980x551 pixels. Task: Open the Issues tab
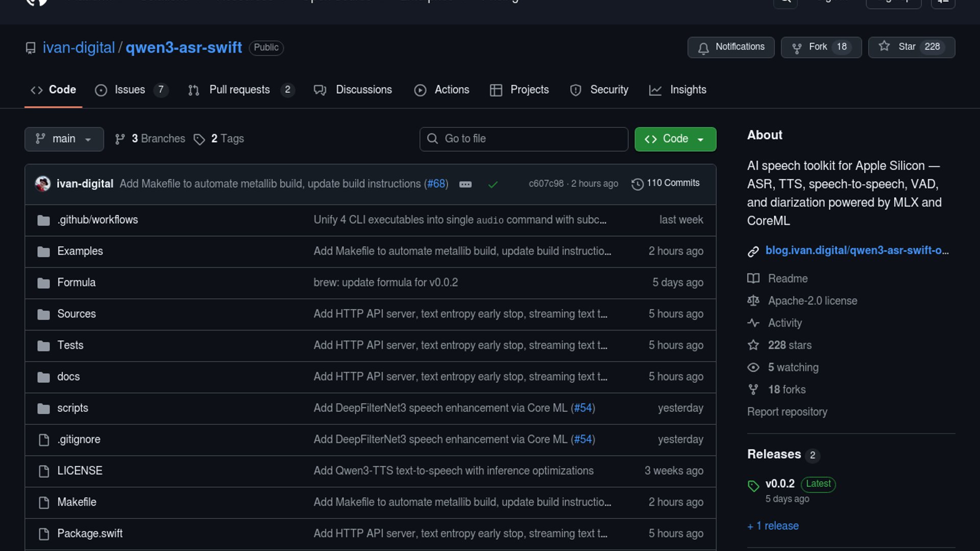coord(130,90)
